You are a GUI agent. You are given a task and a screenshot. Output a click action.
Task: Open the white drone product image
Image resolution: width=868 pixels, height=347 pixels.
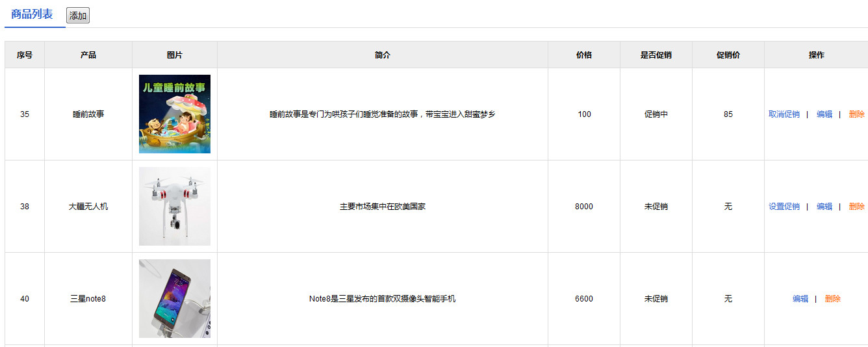click(175, 207)
